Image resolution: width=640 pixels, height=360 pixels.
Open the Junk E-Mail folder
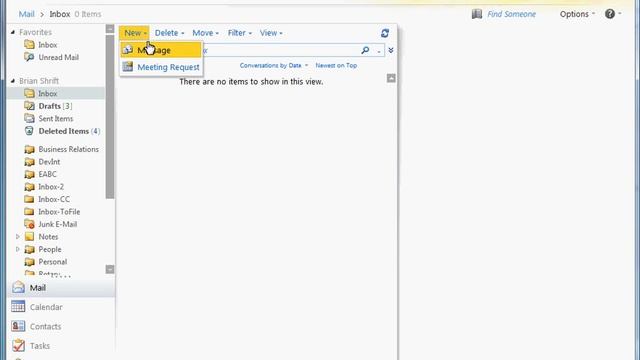click(58, 224)
